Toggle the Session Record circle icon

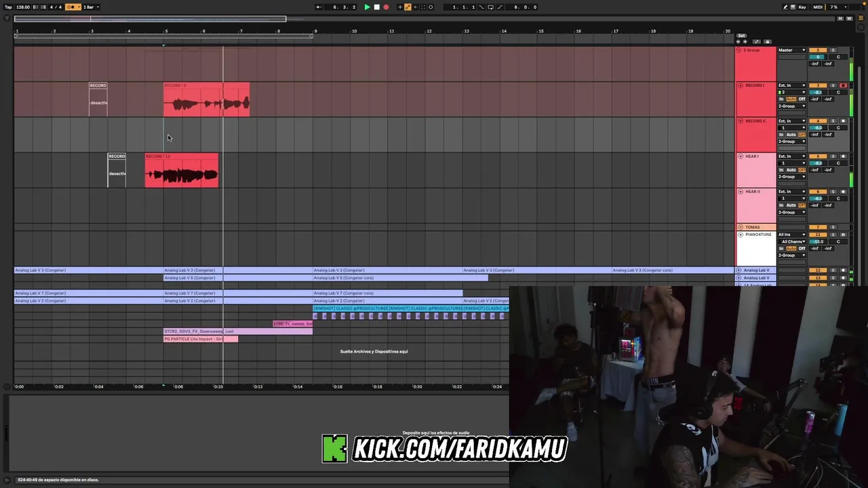pyautogui.click(x=431, y=7)
